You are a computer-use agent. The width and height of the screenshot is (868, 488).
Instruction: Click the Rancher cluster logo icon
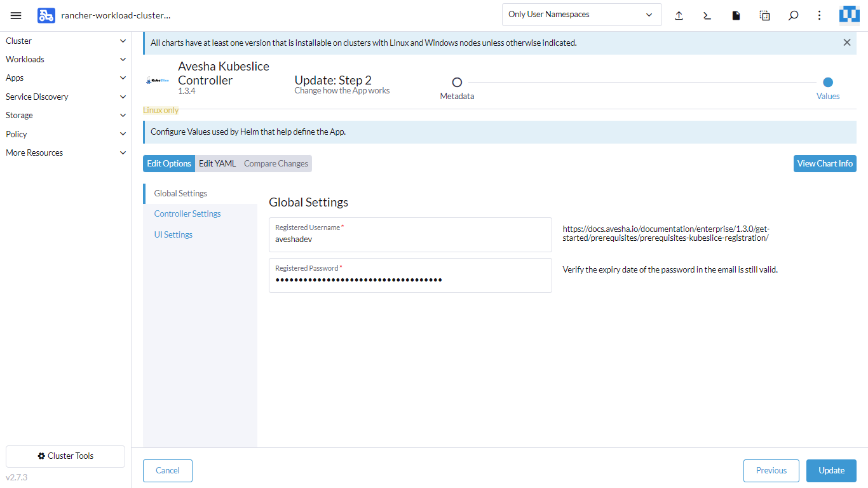(46, 15)
